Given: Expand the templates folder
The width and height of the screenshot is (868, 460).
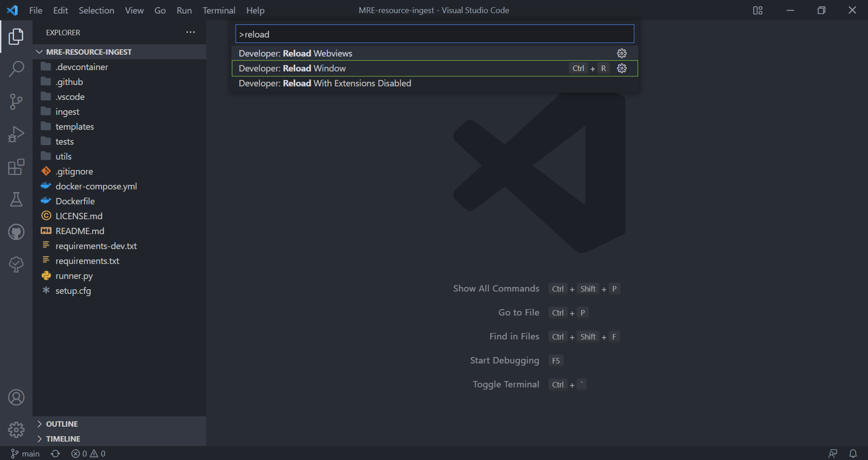Looking at the screenshot, I should (x=120, y=127).
